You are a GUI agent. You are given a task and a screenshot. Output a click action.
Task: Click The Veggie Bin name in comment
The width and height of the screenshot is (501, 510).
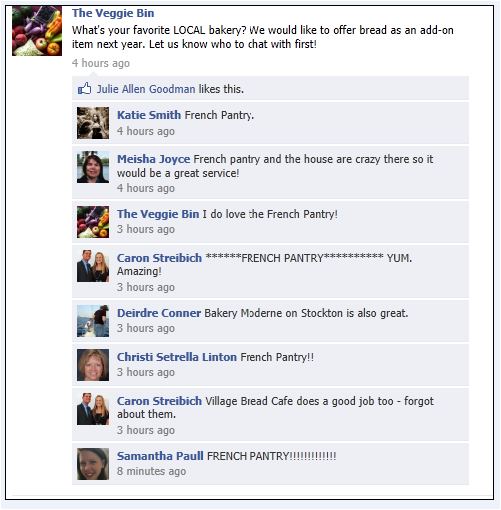coord(158,214)
